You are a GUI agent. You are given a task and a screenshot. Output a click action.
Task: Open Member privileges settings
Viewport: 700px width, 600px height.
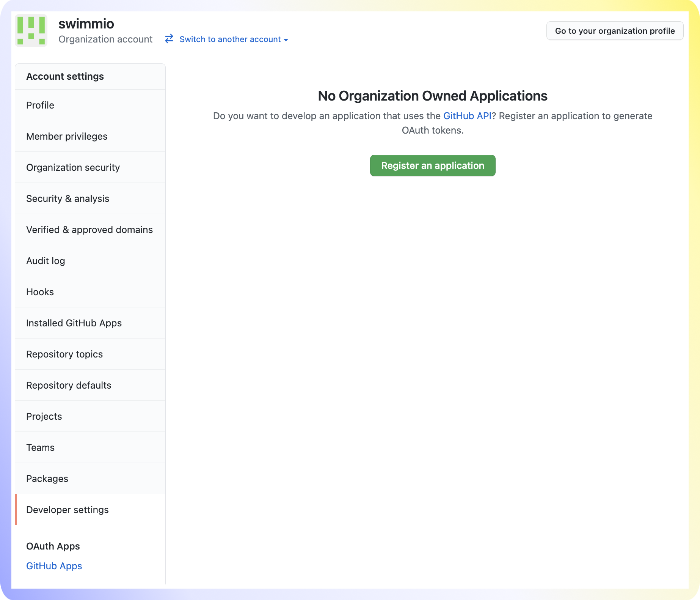click(x=90, y=136)
